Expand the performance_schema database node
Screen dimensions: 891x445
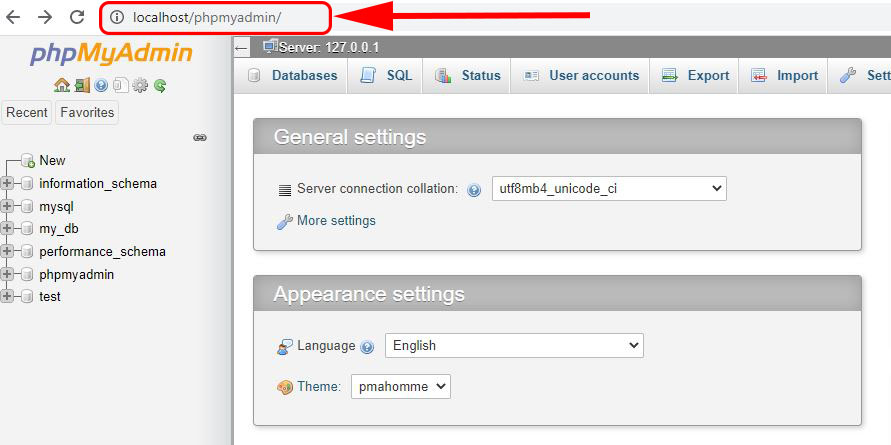(7, 252)
